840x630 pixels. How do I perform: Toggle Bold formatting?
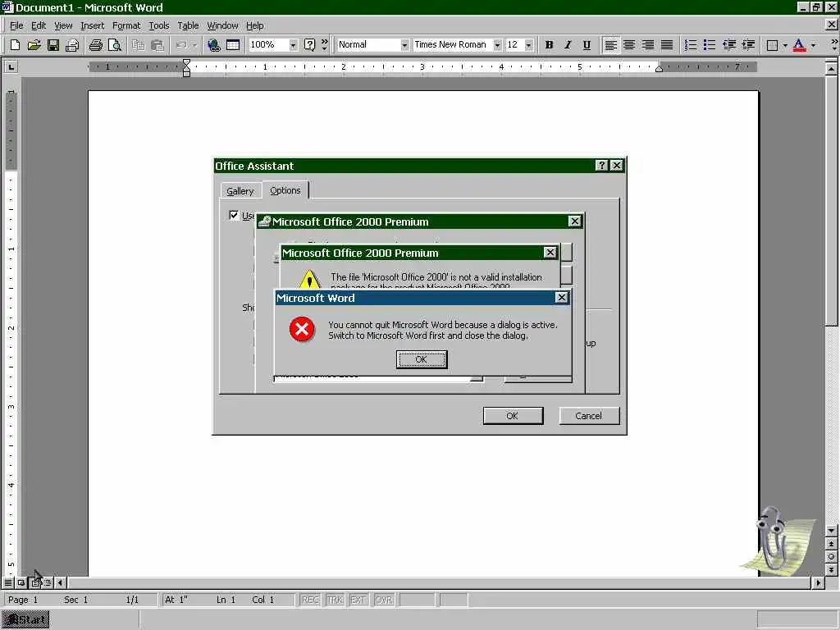[549, 45]
